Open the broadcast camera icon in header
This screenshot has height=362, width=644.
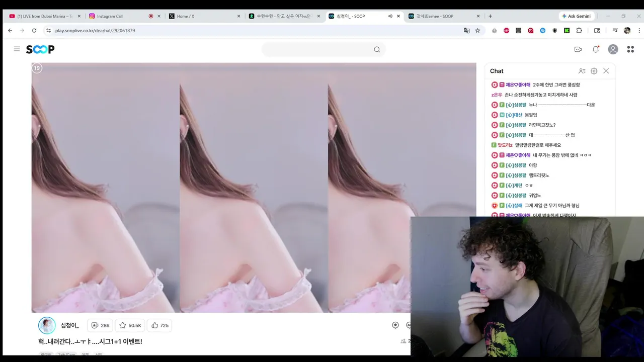pos(578,49)
